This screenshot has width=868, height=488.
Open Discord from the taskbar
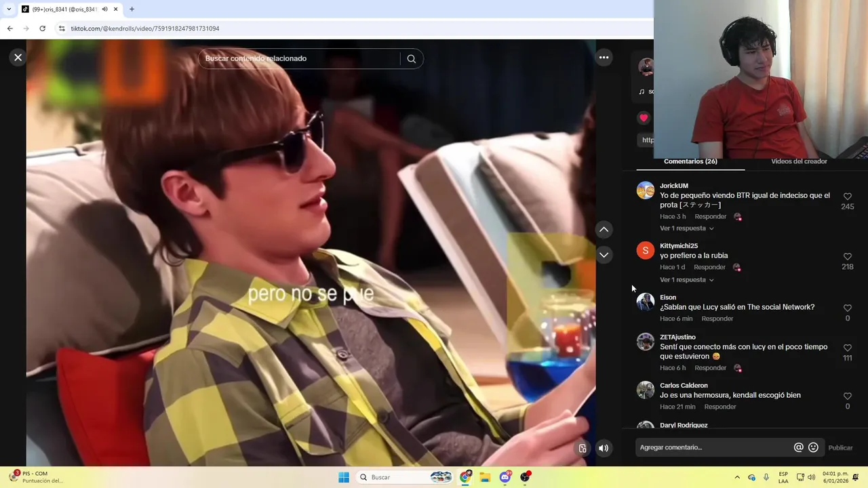(505, 477)
